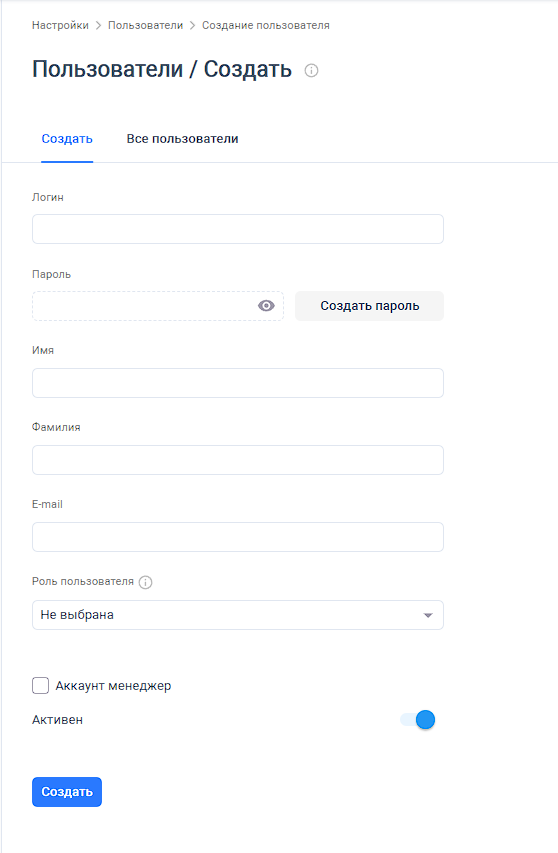The width and height of the screenshot is (558, 853).
Task: Focus the E-mail field
Action: tap(238, 537)
